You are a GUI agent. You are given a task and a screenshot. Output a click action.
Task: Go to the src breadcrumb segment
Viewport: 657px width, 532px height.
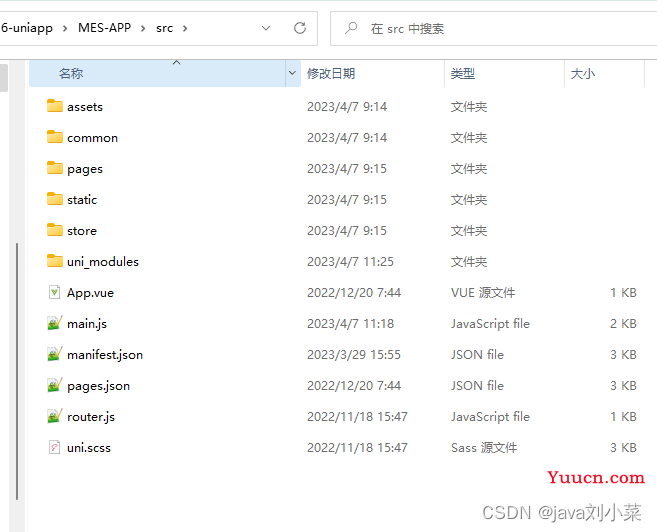pos(164,28)
